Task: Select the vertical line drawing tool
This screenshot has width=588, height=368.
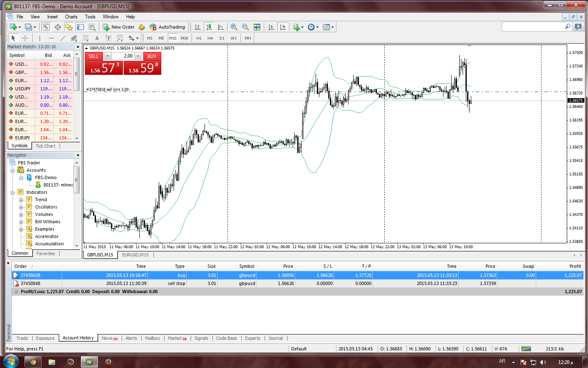Action: [x=40, y=38]
